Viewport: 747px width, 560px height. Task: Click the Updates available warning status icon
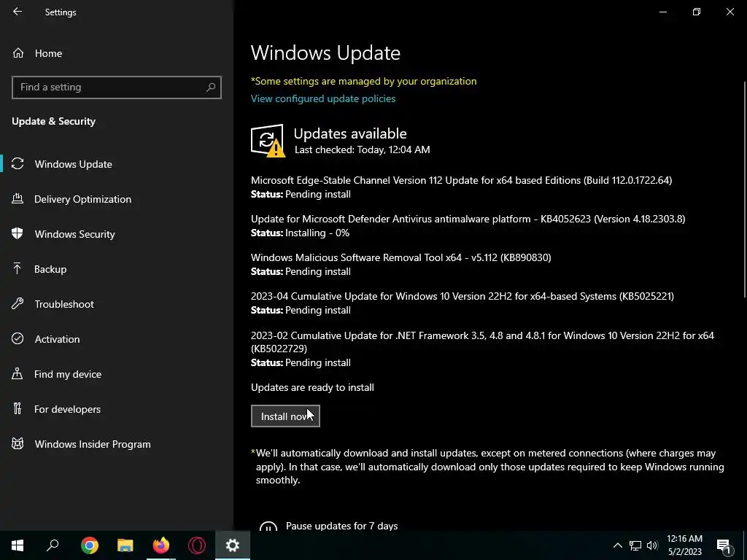coord(268,141)
